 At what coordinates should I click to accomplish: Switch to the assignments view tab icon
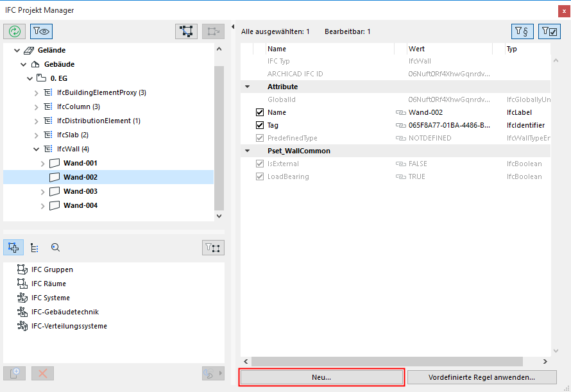point(13,248)
